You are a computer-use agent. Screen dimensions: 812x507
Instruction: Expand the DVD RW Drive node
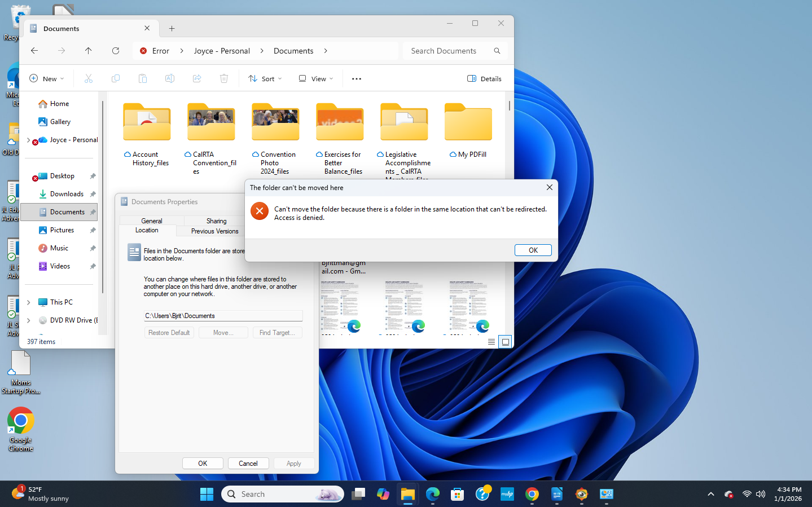tap(28, 320)
